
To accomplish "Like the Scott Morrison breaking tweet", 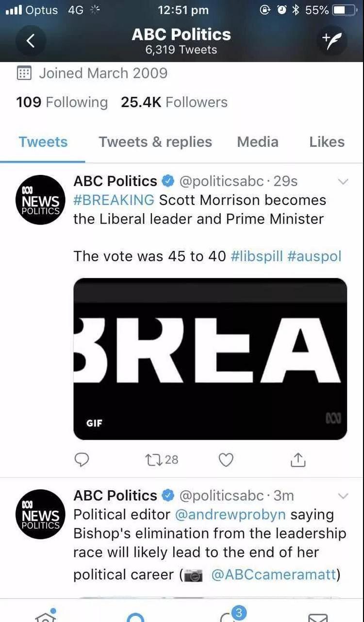I will (226, 459).
